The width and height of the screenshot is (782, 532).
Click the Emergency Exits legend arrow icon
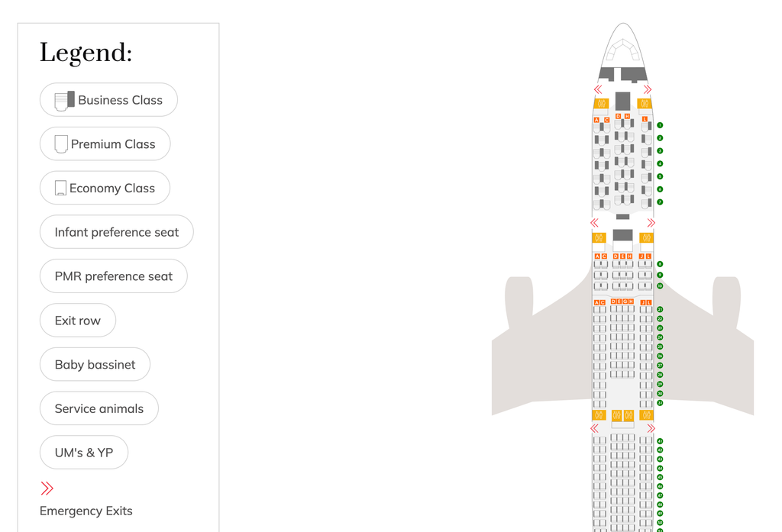[47, 488]
